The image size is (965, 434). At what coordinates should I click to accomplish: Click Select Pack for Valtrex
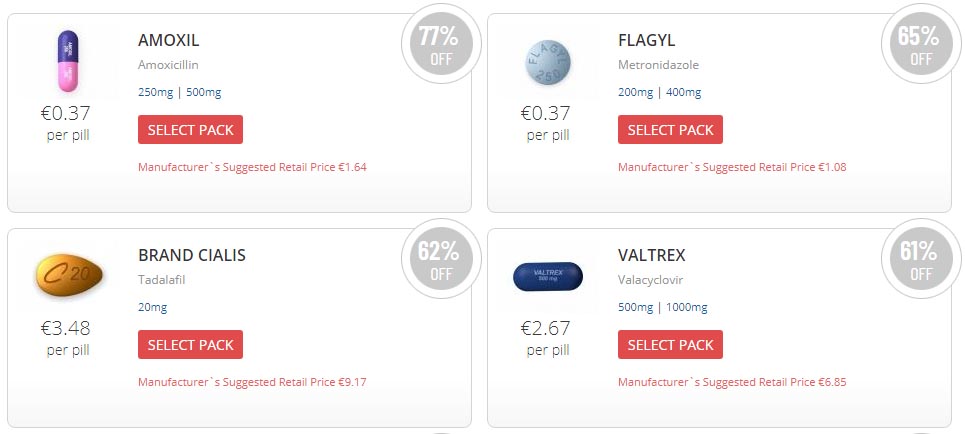click(x=670, y=344)
